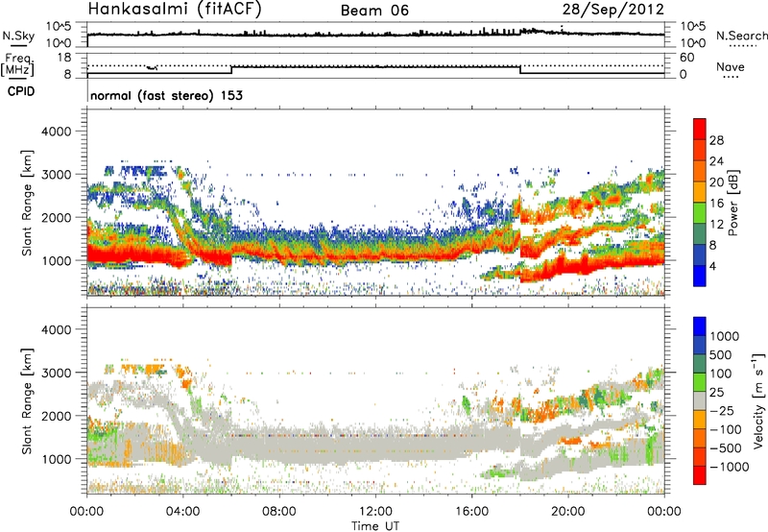The height and width of the screenshot is (532, 768).
Task: Select the "Freq. [MHz]" axis label
Action: click(x=17, y=65)
